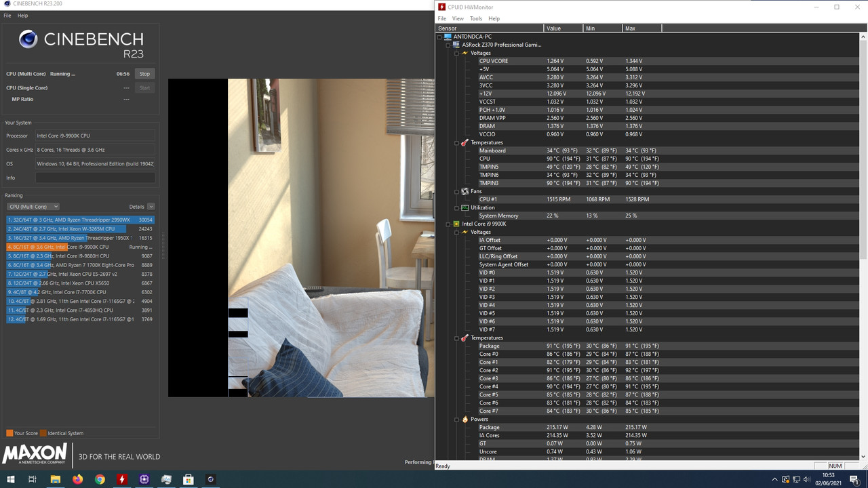Open HWMonitor Tools menu
Screen dimensions: 868x488
pos(476,18)
